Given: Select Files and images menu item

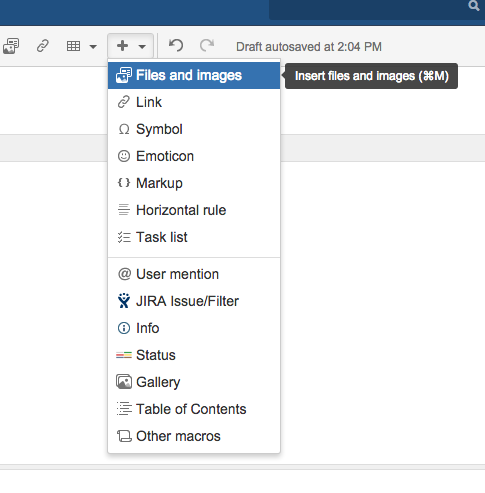Looking at the screenshot, I should [194, 75].
